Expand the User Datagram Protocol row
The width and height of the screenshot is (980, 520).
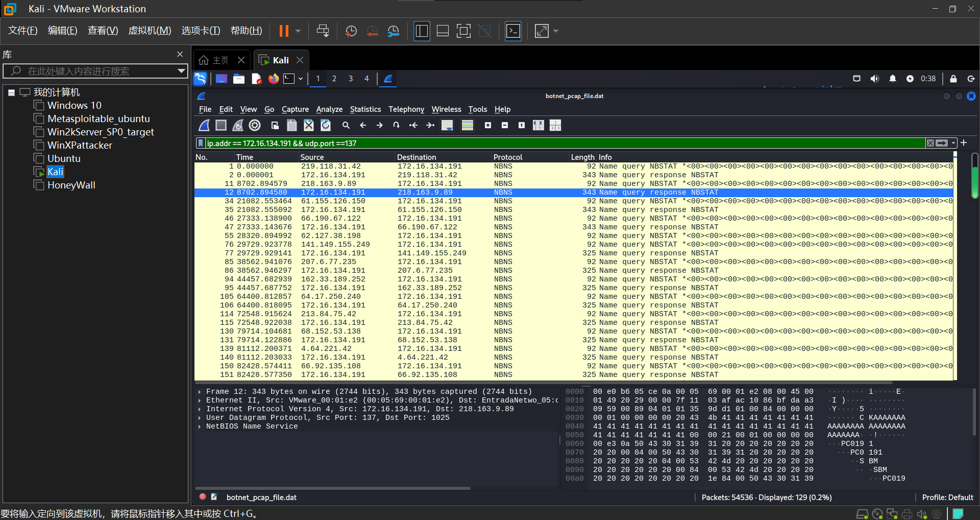[200, 418]
